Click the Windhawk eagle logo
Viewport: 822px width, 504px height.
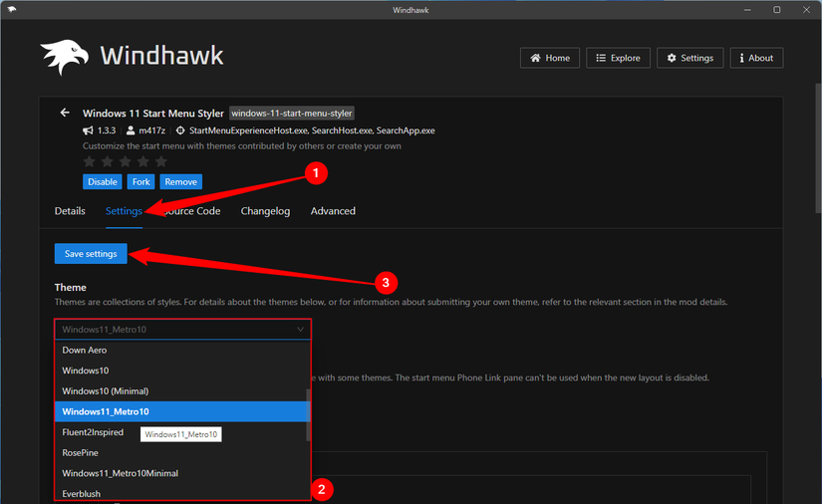[65, 59]
